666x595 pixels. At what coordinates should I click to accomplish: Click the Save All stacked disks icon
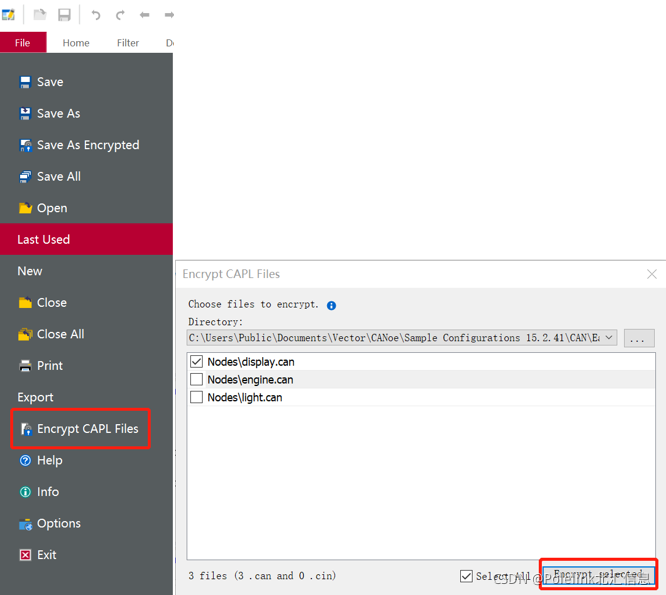coord(25,177)
